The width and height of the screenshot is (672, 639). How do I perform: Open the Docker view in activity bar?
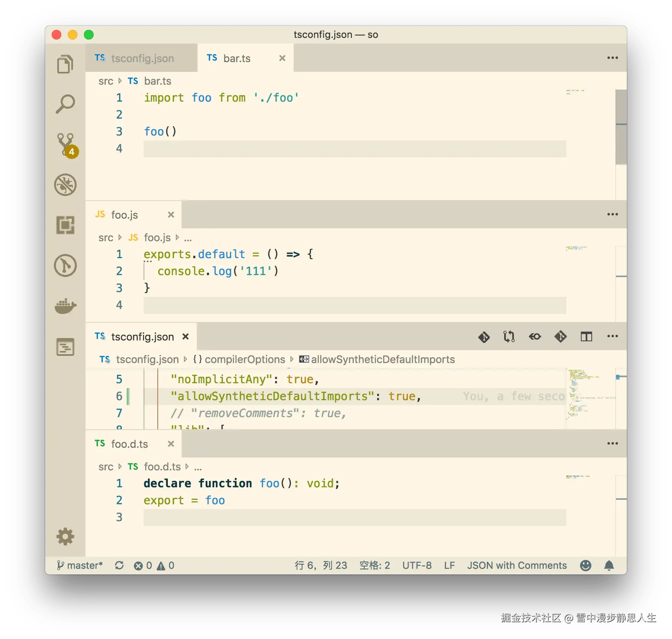pos(65,306)
